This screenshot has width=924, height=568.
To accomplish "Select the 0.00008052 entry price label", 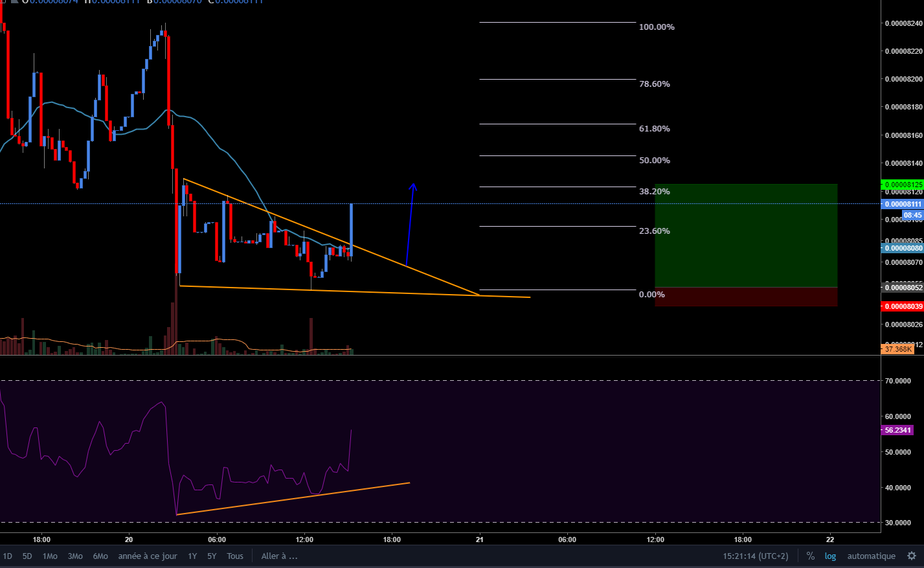I will tap(903, 287).
